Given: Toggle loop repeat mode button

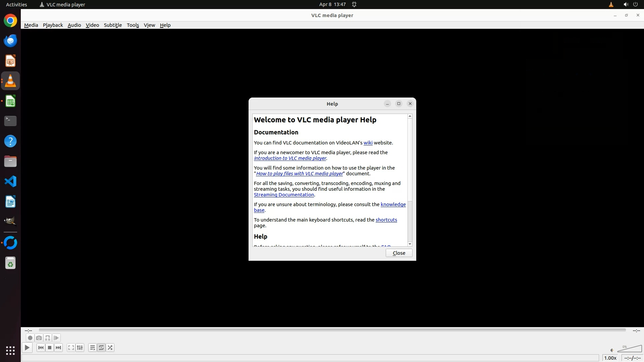Looking at the screenshot, I should [101, 348].
